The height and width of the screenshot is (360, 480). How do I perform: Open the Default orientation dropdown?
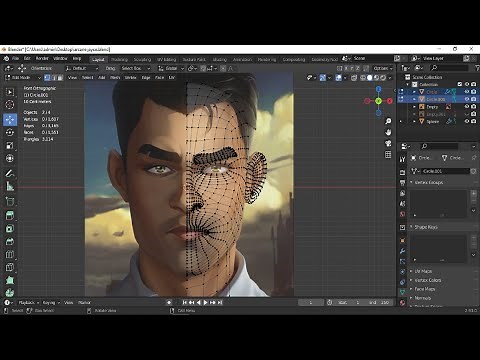[x=82, y=68]
